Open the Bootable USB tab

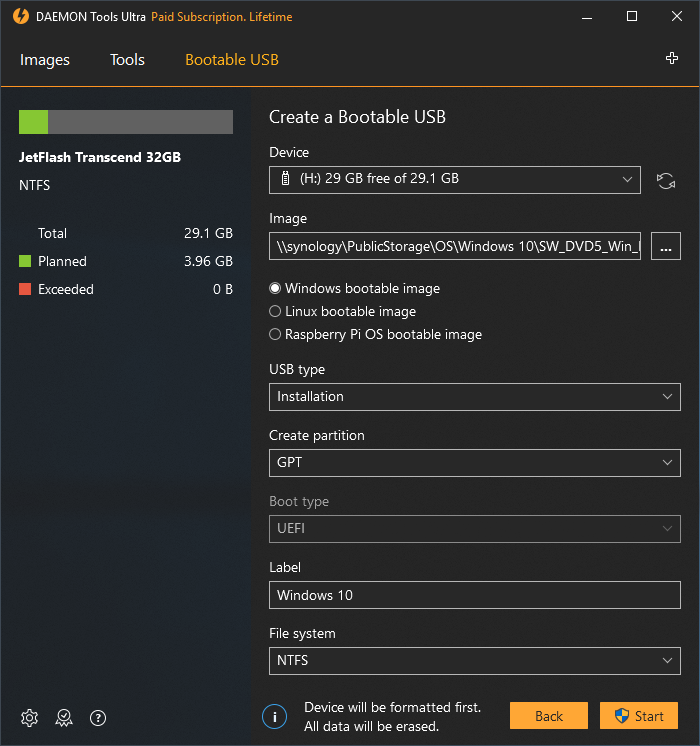232,60
